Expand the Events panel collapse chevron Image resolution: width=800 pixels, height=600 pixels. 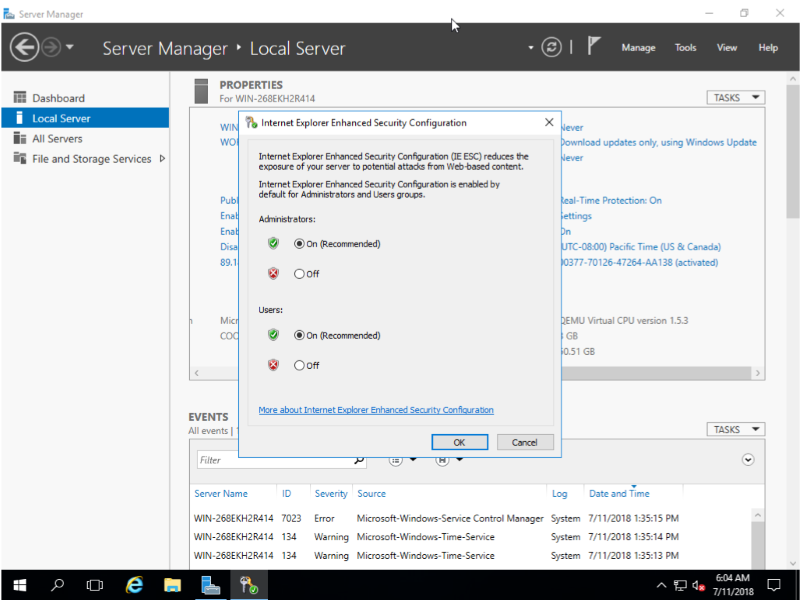click(747, 460)
